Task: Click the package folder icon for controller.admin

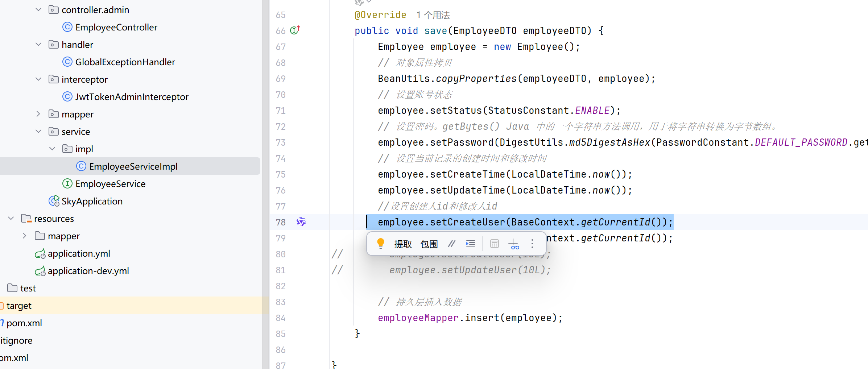Action: click(54, 10)
